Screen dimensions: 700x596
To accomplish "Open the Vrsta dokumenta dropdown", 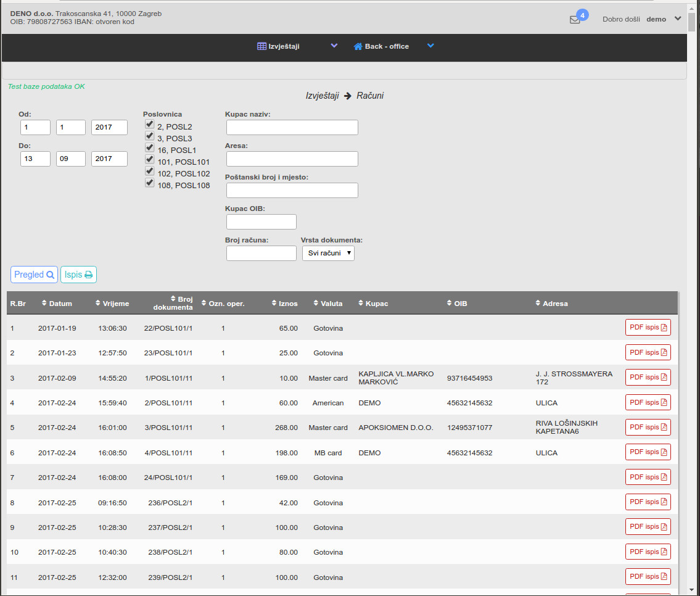I will click(328, 253).
